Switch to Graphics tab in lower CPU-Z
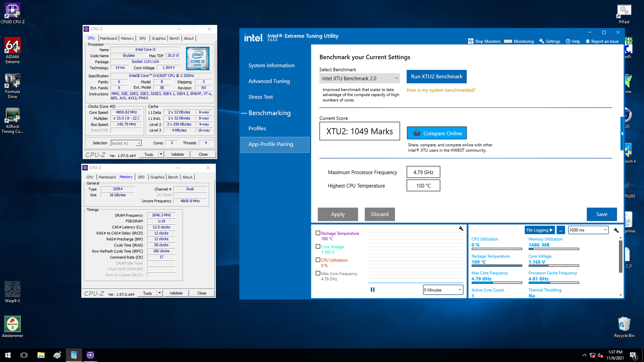 click(x=157, y=177)
